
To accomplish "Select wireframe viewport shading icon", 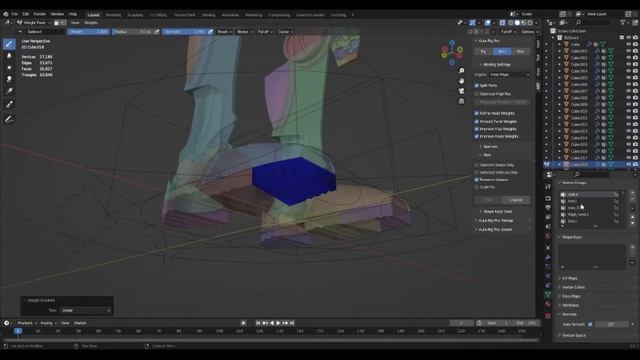I will pyautogui.click(x=511, y=23).
